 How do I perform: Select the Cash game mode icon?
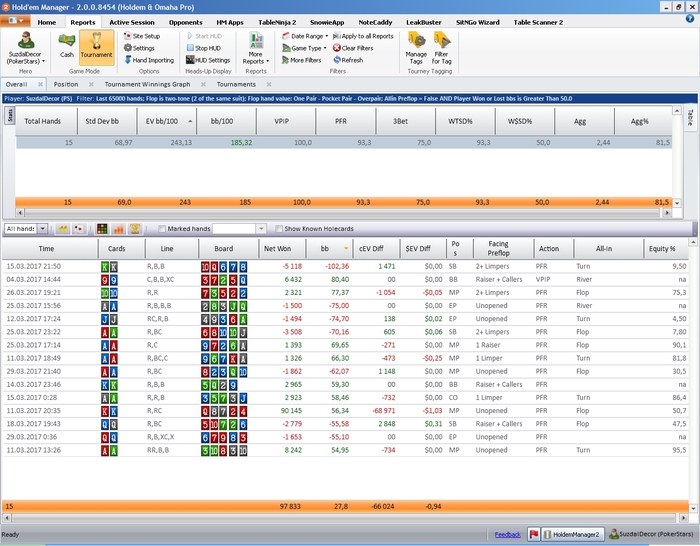pyautogui.click(x=67, y=46)
